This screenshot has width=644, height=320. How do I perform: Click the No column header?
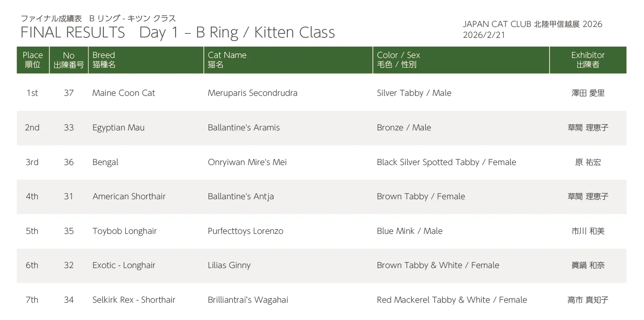pyautogui.click(x=68, y=60)
